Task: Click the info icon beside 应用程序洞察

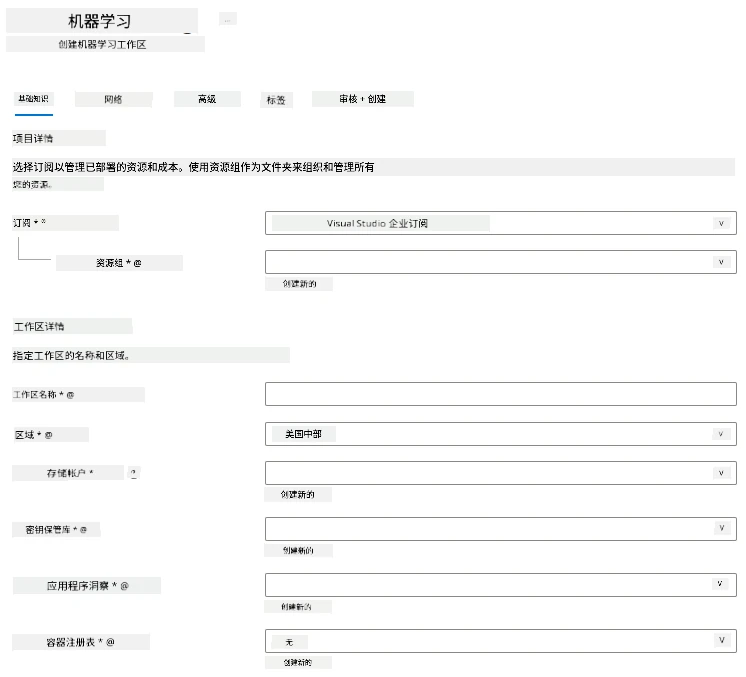Action: [125, 586]
